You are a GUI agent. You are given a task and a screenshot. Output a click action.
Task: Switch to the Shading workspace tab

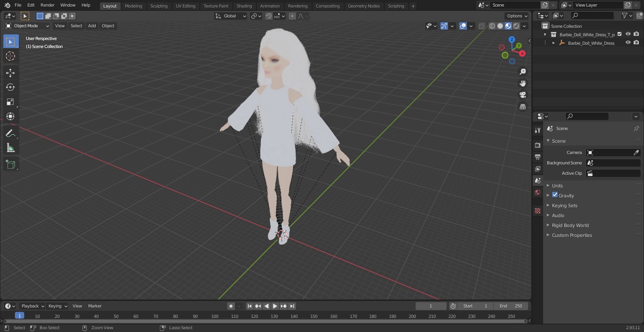pos(244,6)
